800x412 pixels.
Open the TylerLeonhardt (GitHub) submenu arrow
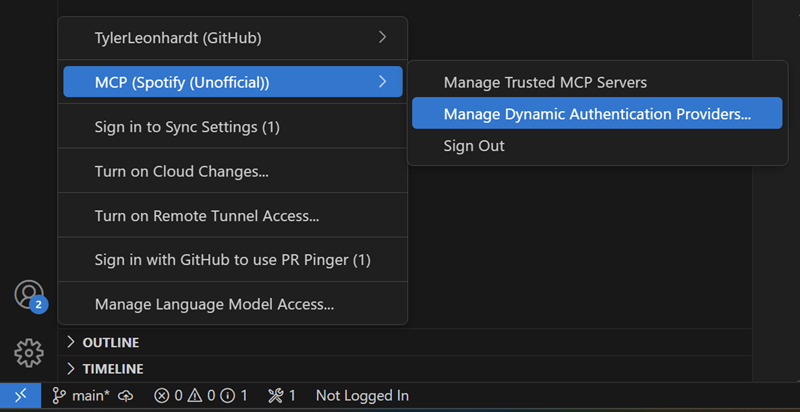(x=382, y=38)
